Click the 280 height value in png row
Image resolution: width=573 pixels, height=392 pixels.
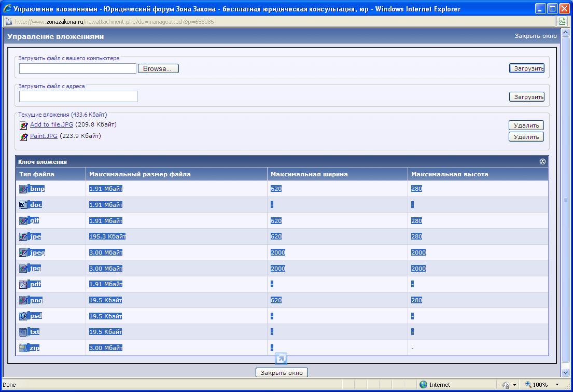pyautogui.click(x=416, y=300)
